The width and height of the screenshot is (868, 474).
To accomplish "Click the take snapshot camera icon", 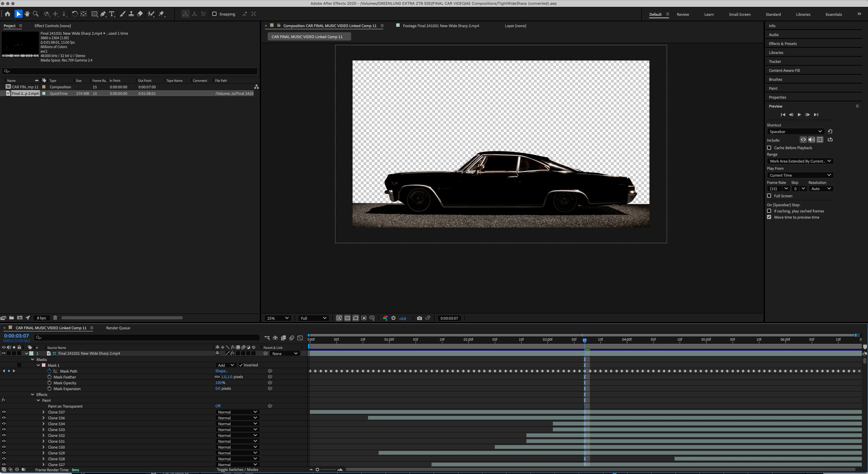I will click(x=419, y=318).
